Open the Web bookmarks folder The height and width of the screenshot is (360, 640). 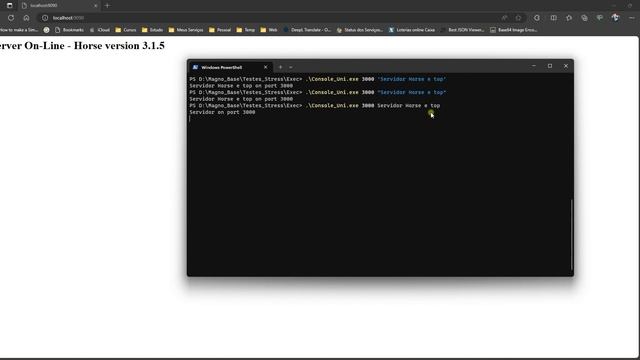(x=269, y=30)
